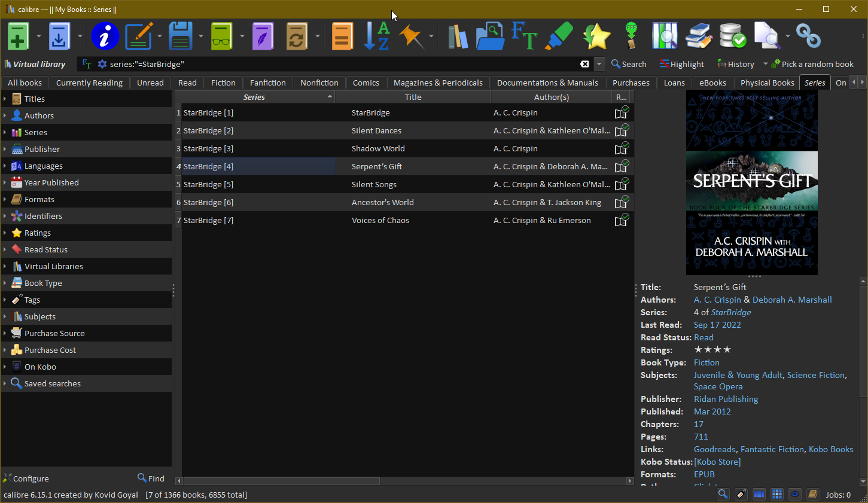Screen dimensions: 868x503
Task: Toggle the Tag browser panel button
Action: coord(741,494)
